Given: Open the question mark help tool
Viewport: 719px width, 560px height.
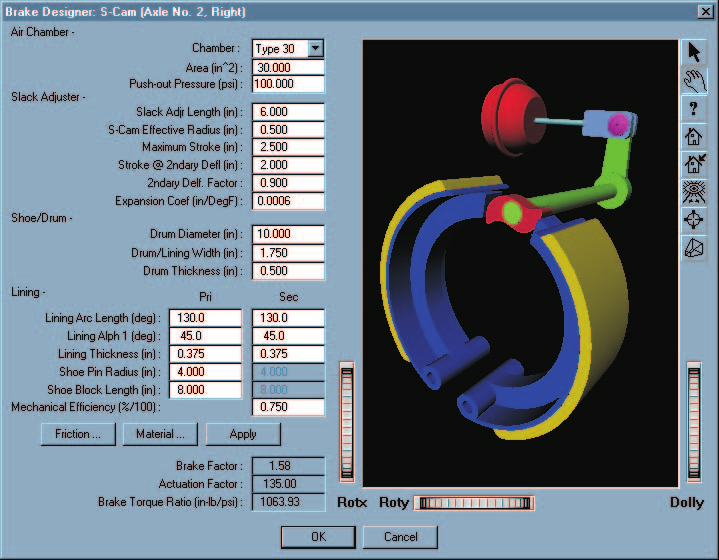Looking at the screenshot, I should point(694,108).
